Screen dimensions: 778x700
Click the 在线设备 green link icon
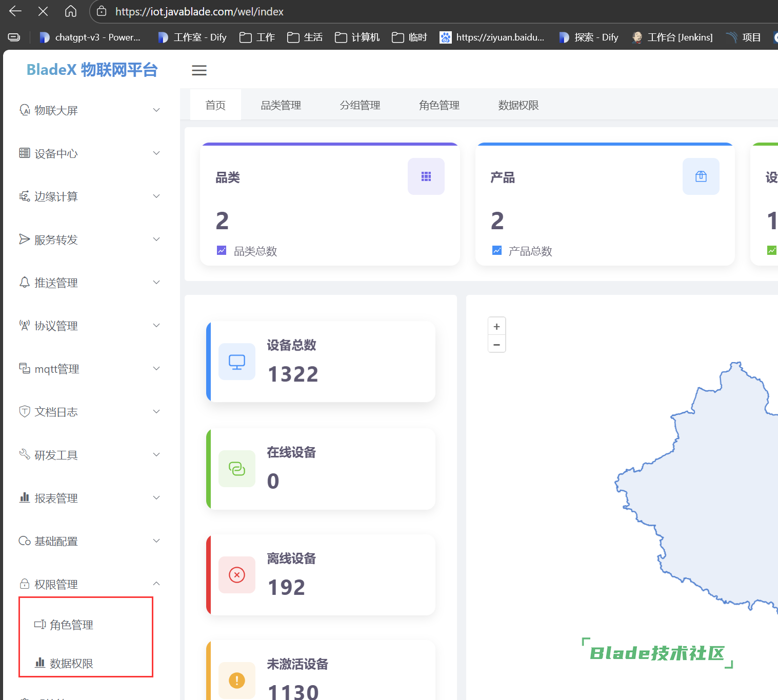point(236,468)
